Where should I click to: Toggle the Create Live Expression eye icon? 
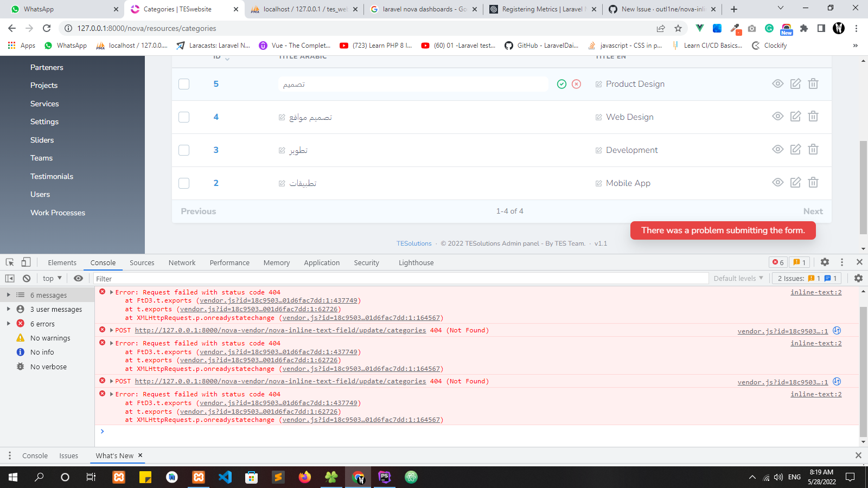coord(78,278)
